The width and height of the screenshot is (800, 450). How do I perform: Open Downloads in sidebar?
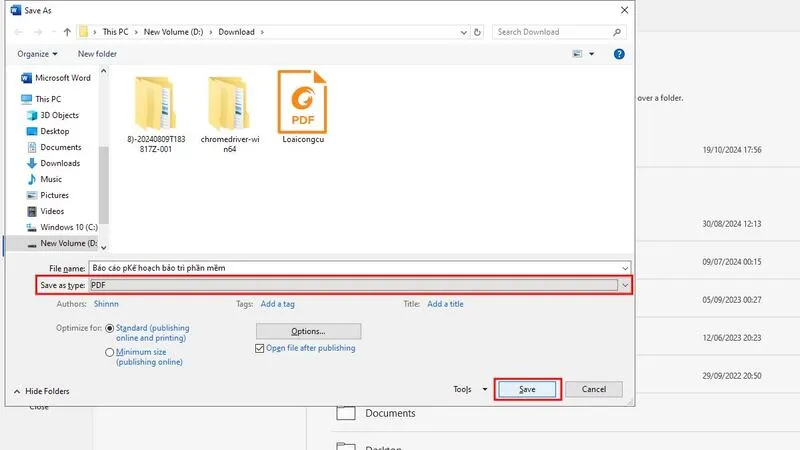(x=54, y=163)
